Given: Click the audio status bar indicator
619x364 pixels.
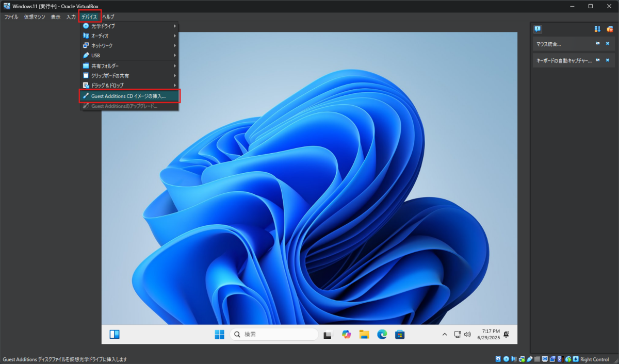Looking at the screenshot, I should [514, 359].
